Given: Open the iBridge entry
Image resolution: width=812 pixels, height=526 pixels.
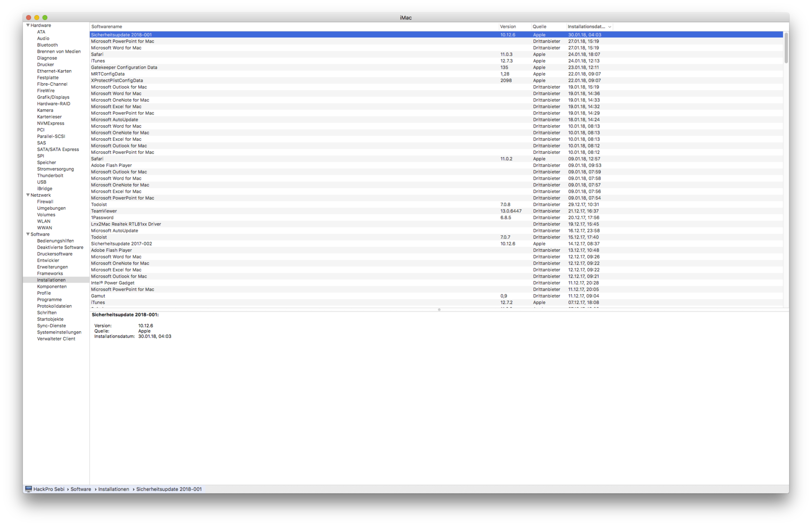Looking at the screenshot, I should pyautogui.click(x=44, y=188).
